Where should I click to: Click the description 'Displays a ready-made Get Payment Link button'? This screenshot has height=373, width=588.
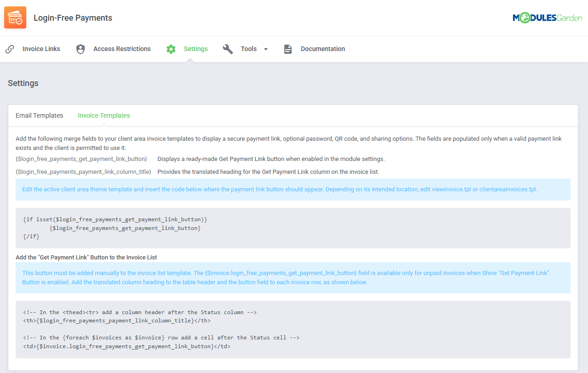click(271, 159)
